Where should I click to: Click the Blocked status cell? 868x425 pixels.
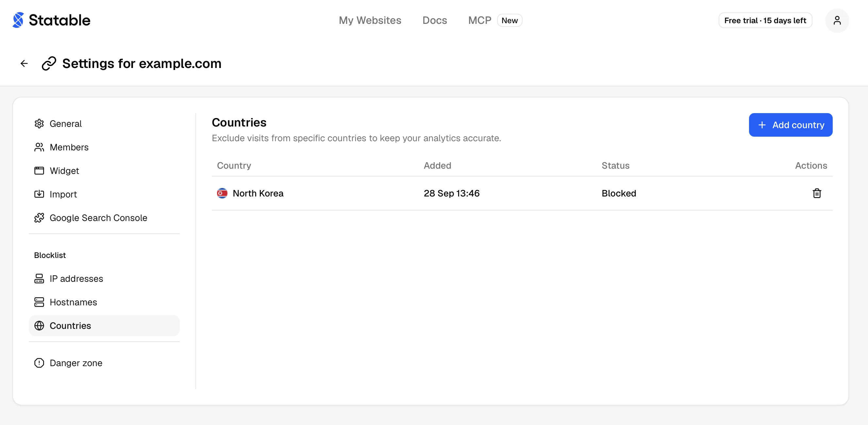(x=619, y=193)
